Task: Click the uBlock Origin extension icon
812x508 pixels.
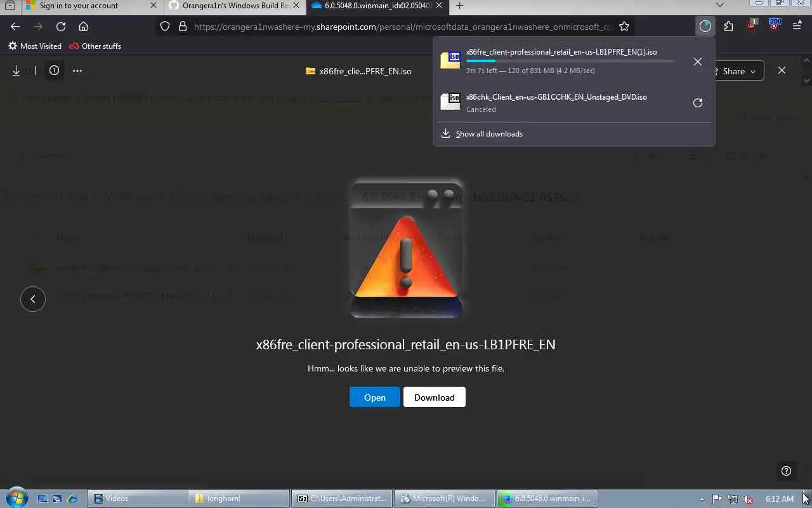Action: click(751, 26)
